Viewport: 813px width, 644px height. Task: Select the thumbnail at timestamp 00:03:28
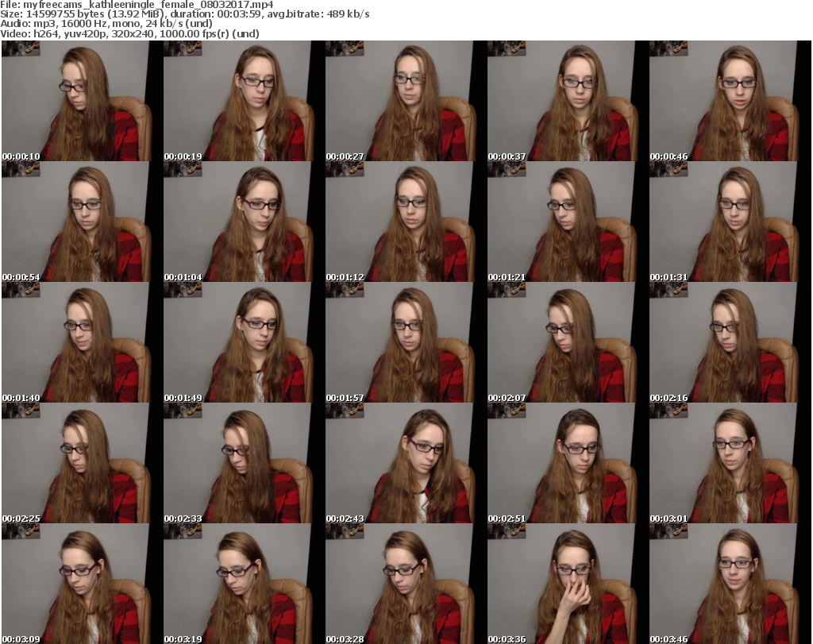click(x=406, y=584)
